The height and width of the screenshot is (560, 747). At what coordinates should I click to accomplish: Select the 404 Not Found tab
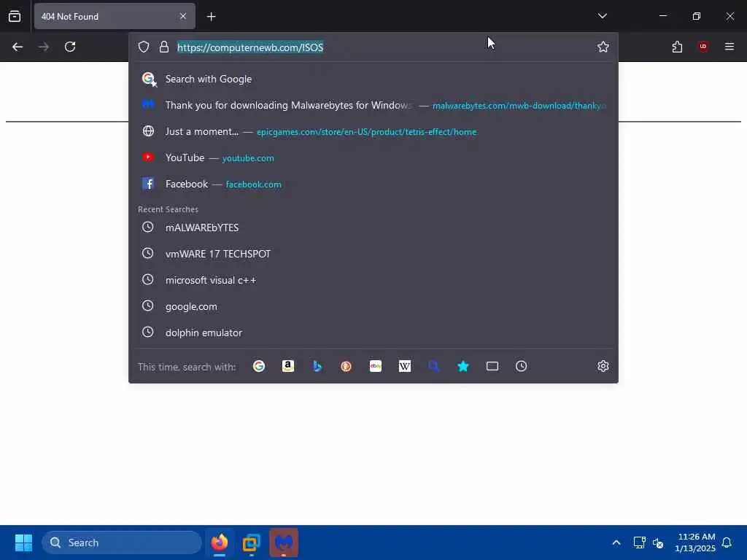click(115, 16)
